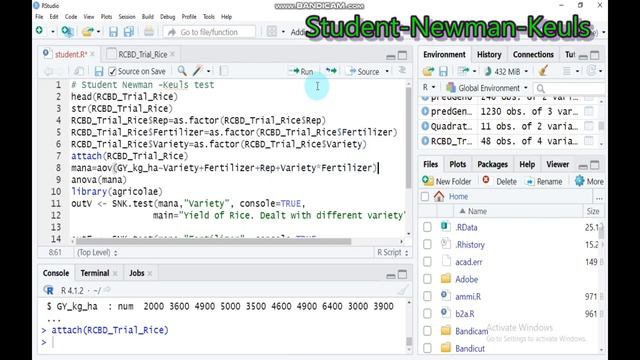Toggle the Source on Save checkbox

coord(112,71)
